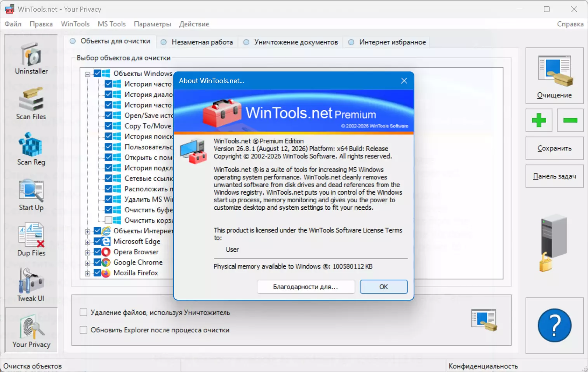The image size is (588, 372).
Task: Open the Параметры menu
Action: (152, 24)
